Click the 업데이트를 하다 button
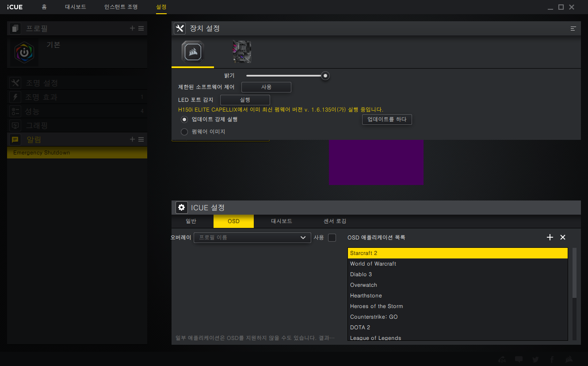 (387, 119)
